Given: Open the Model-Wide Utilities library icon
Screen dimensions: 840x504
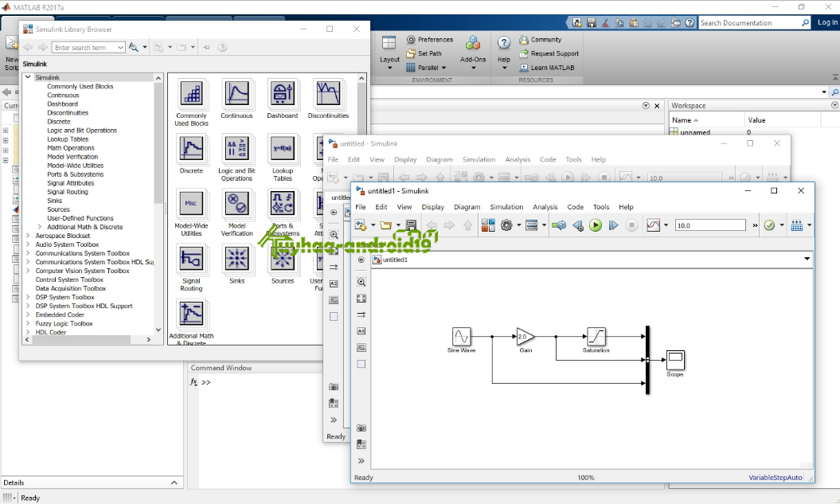Looking at the screenshot, I should [x=191, y=204].
